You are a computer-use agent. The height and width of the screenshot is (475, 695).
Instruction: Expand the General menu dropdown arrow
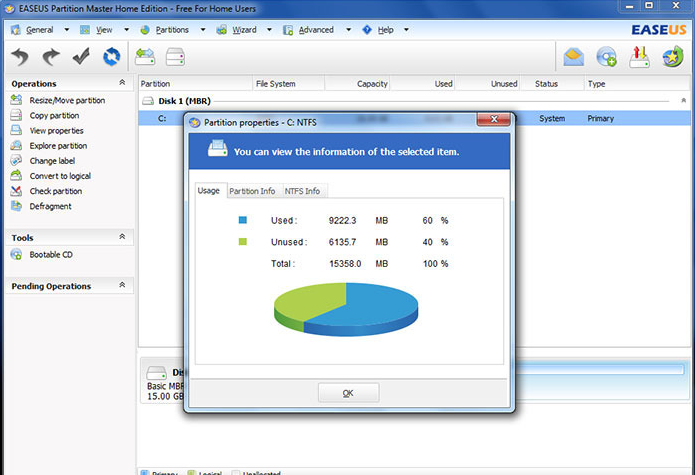tap(66, 30)
